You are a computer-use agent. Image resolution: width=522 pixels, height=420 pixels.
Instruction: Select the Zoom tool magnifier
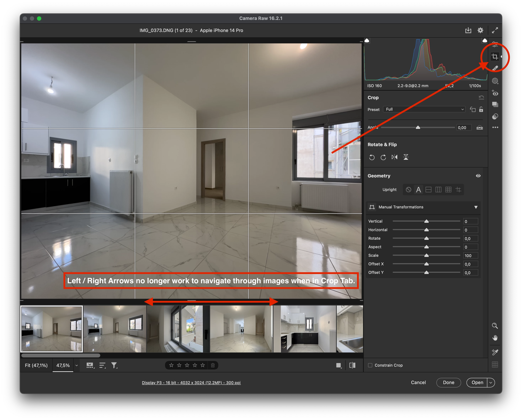click(x=495, y=326)
